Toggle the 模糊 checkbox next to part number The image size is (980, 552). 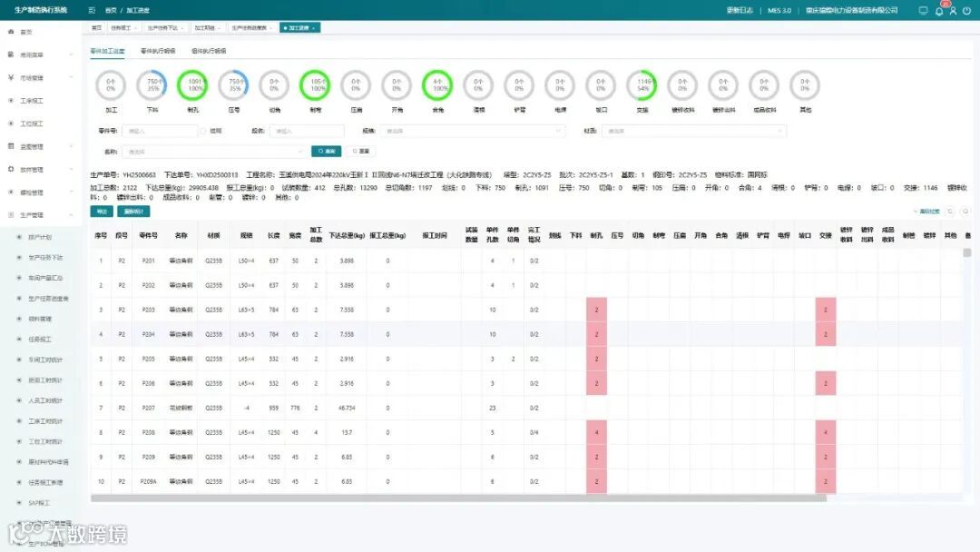click(x=203, y=132)
